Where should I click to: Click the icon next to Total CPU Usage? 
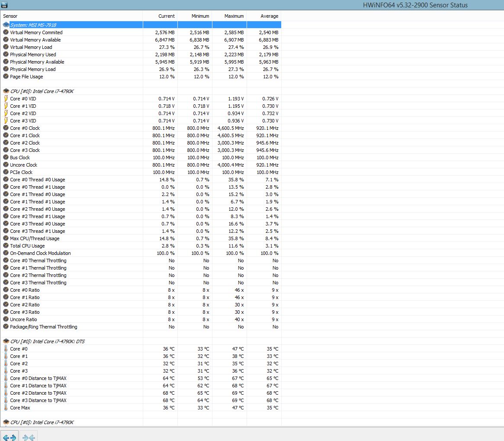6,246
